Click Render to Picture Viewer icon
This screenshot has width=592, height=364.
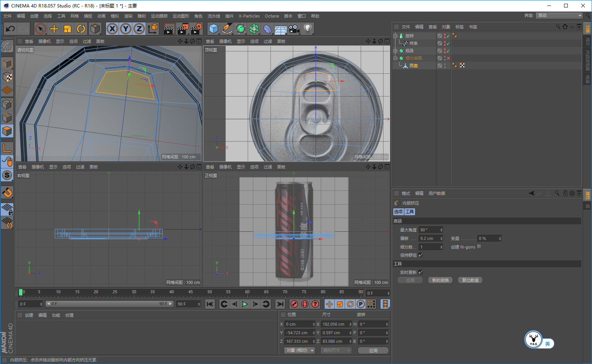(183, 29)
